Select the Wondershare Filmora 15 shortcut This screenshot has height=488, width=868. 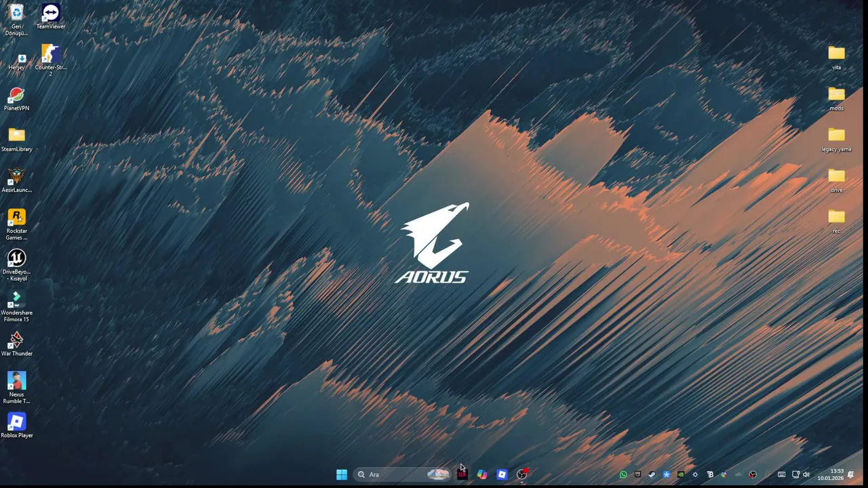click(x=16, y=306)
